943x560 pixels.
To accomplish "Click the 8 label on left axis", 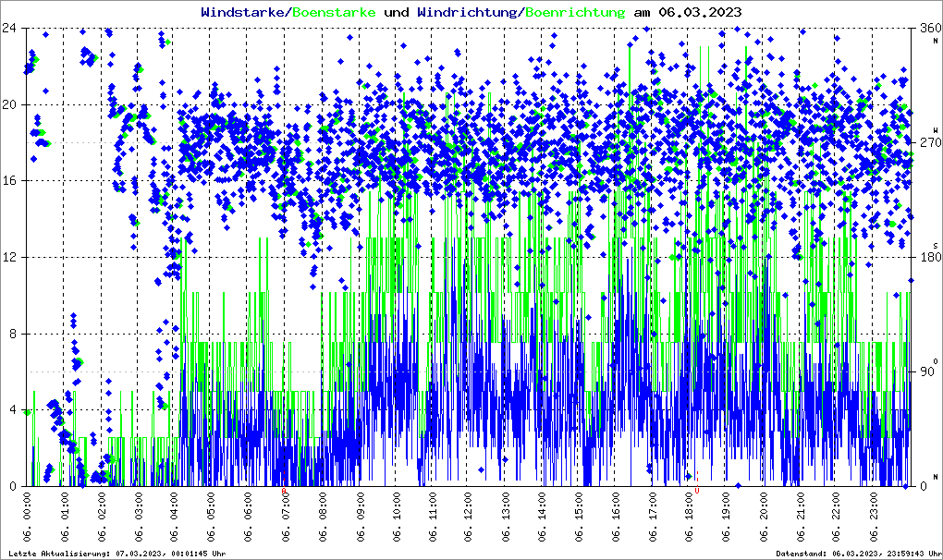I will click(x=14, y=334).
